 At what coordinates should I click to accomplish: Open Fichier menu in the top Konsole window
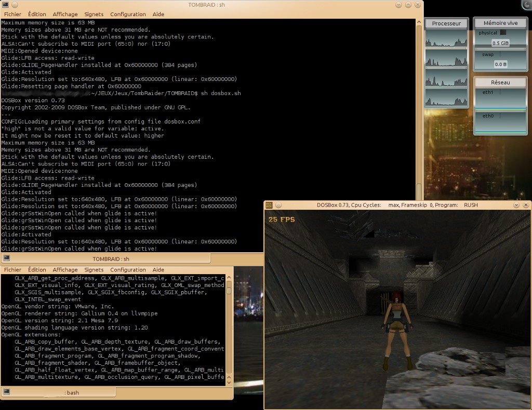click(12, 14)
